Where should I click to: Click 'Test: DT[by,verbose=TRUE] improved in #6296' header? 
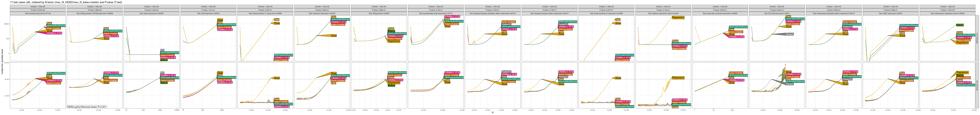[x=94, y=13]
